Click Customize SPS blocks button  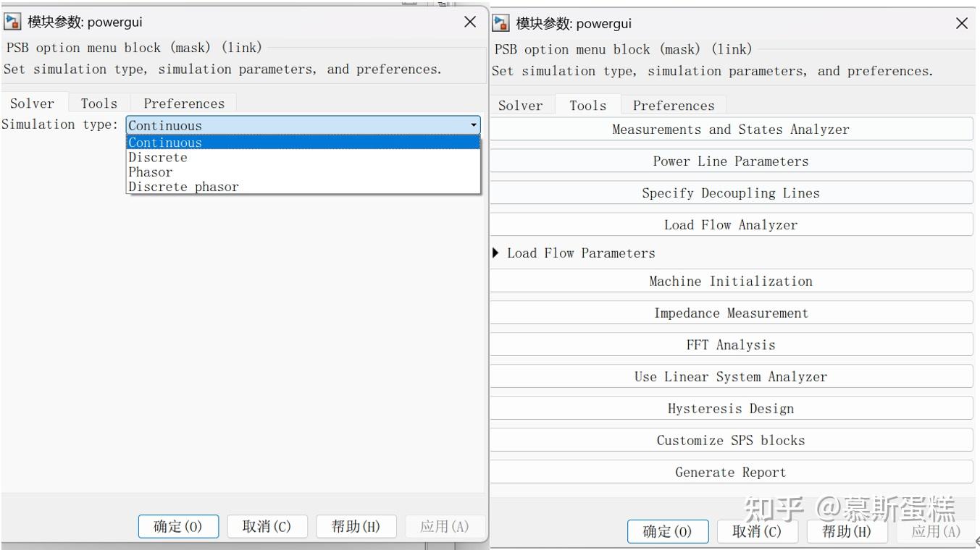[731, 441]
